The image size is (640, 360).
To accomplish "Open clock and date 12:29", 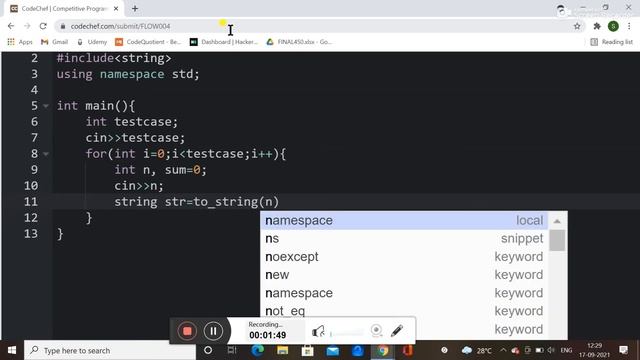I will point(594,350).
